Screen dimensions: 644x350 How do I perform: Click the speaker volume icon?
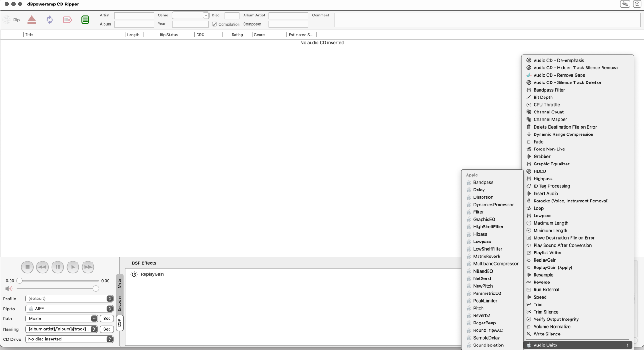9,288
